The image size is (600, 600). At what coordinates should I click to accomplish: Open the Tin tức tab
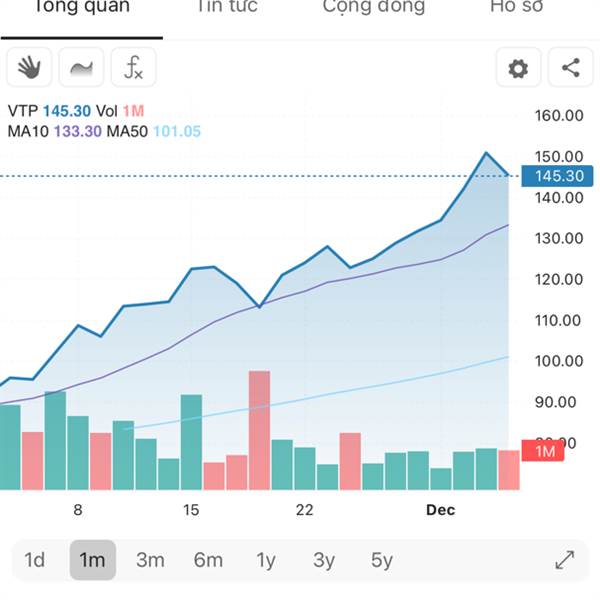pyautogui.click(x=227, y=8)
